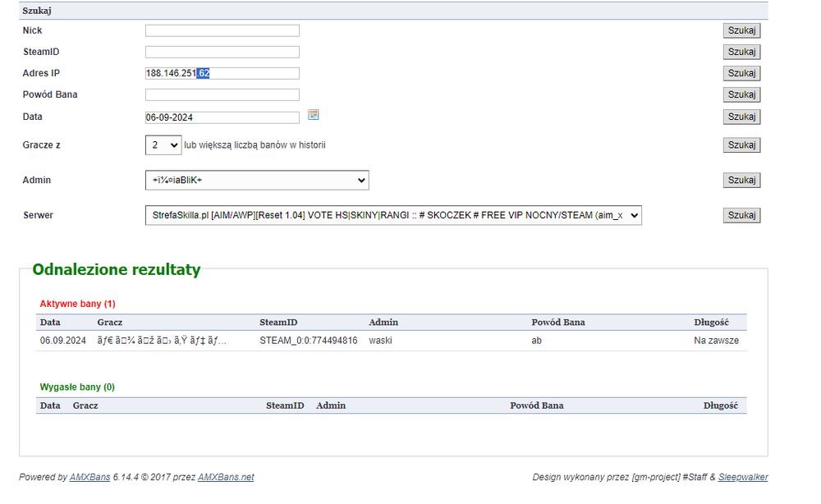Image resolution: width=821 pixels, height=504 pixels.
Task: Open the Sleepwalker footer link
Action: pyautogui.click(x=743, y=477)
